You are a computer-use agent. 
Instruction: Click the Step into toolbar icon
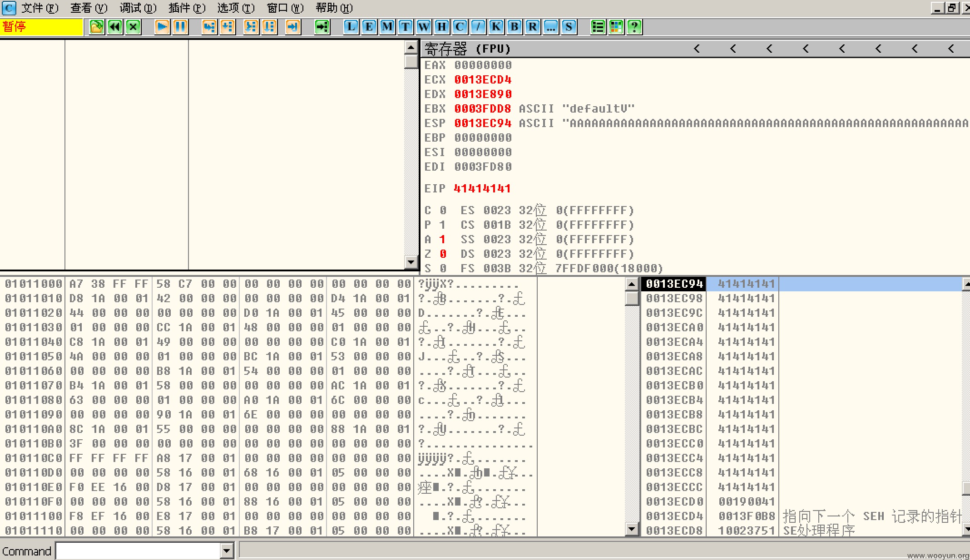pyautogui.click(x=209, y=27)
